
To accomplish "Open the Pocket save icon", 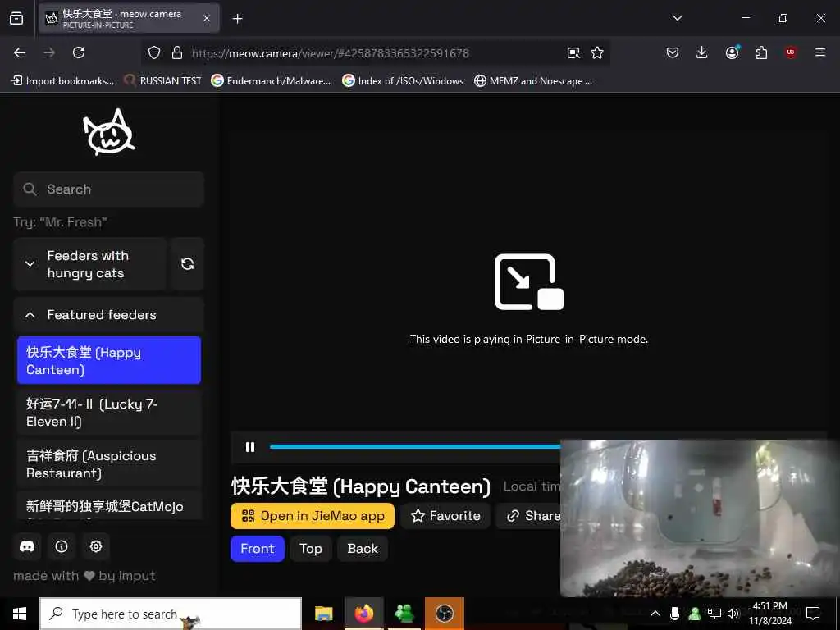I will click(673, 52).
